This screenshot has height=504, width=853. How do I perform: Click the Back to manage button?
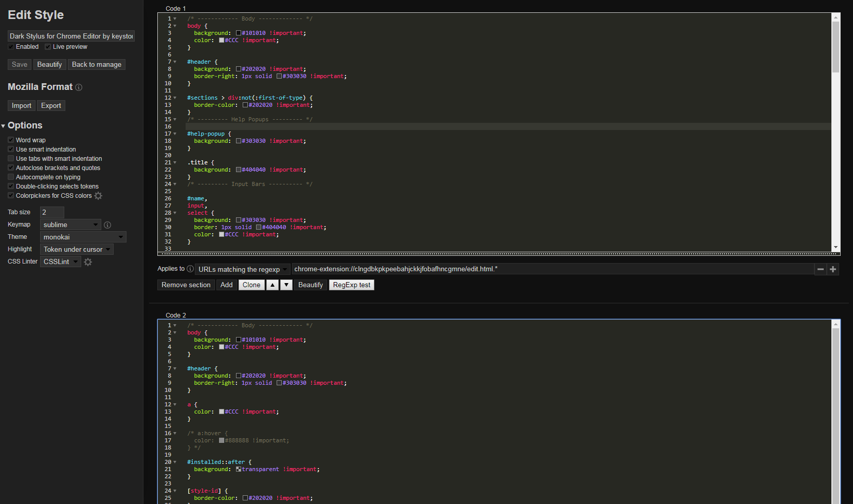pos(97,64)
